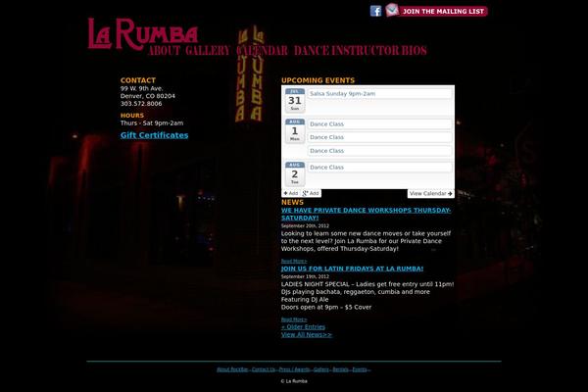Screen dimensions: 588x392
Task: Open third Dance Class on Aug 1
Action: coord(379,151)
